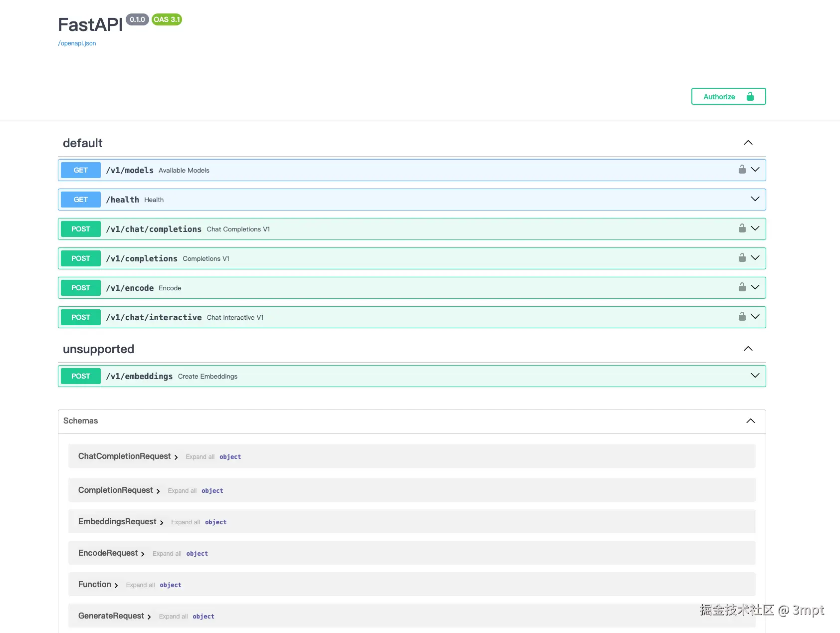Click Expand all for EncodeRequest
The width and height of the screenshot is (840, 633).
167,554
